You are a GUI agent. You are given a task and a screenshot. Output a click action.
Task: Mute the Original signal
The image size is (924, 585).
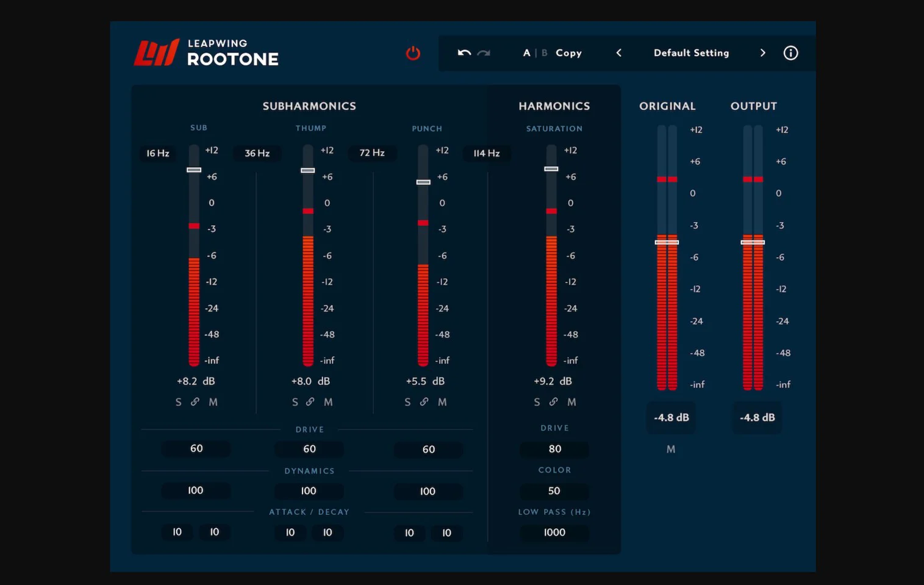[671, 449]
